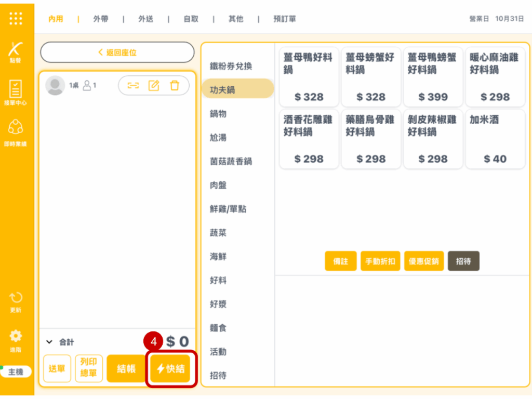Toggle the 招待 complimentary button

[463, 261]
